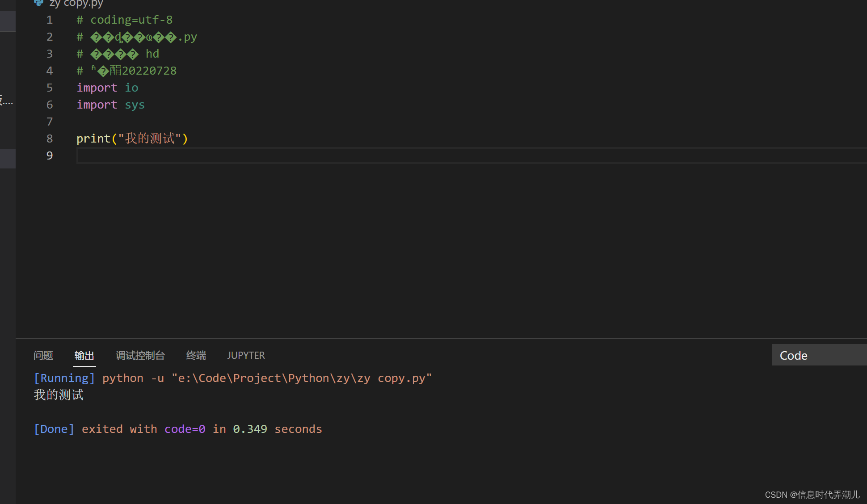867x504 pixels.
Task: Open the Code output channel dropdown
Action: point(818,355)
